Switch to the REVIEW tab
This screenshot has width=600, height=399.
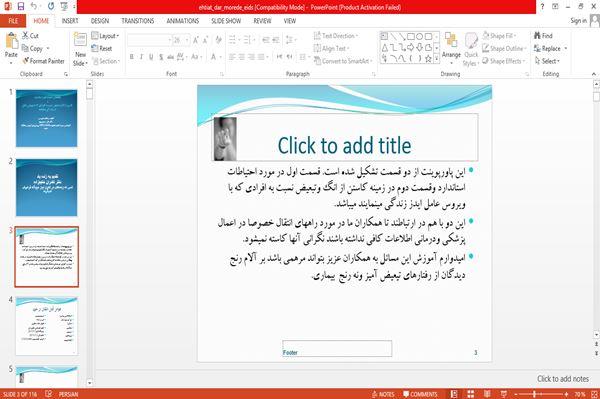262,21
